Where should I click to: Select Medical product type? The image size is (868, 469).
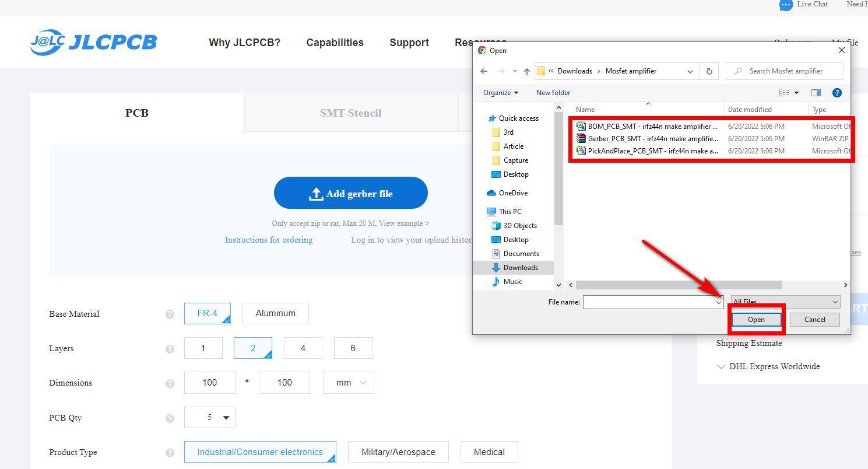[489, 452]
